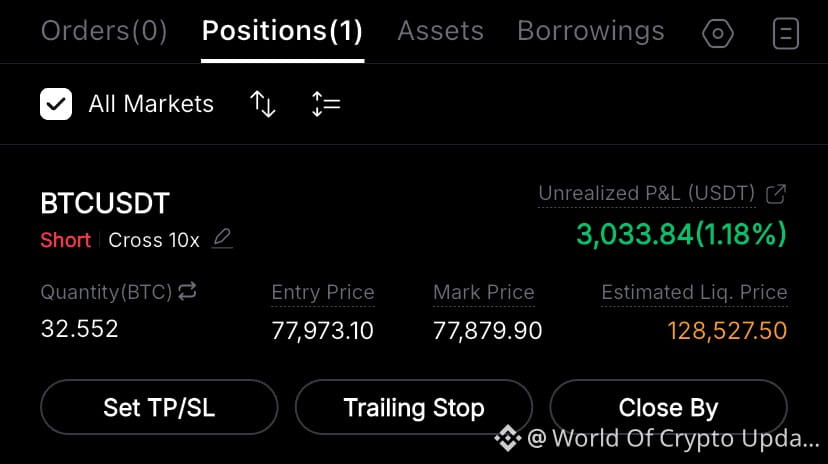This screenshot has width=828, height=464.
Task: Tap the Estimated Liq. Price label
Action: (x=694, y=292)
